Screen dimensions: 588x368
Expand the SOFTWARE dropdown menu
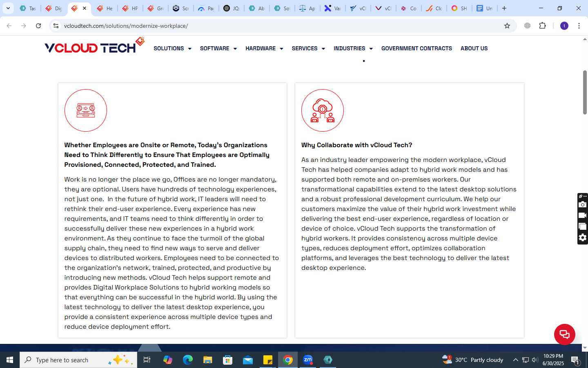click(x=218, y=48)
